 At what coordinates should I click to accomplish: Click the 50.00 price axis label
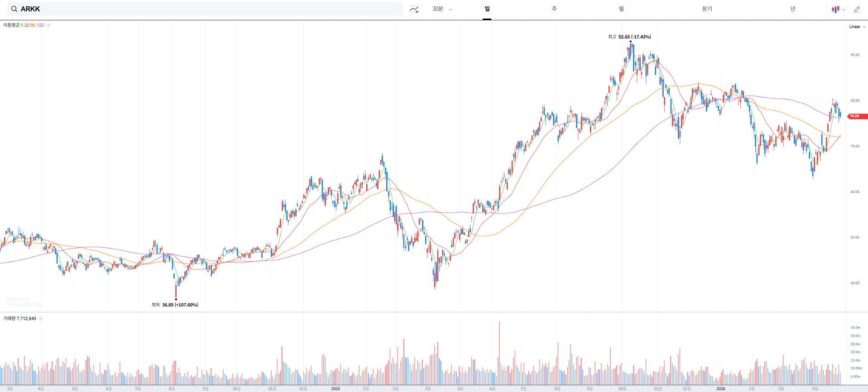click(855, 237)
